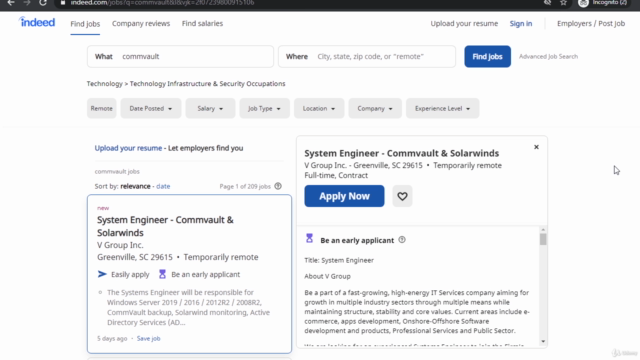640x360 pixels.
Task: Focus the What search field
Action: (180, 56)
